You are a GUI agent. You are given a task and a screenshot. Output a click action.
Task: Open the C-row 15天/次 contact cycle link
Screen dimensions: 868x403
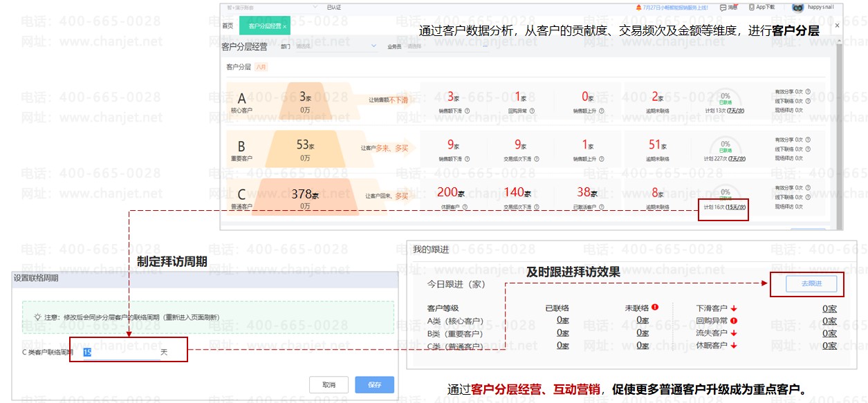pyautogui.click(x=735, y=207)
